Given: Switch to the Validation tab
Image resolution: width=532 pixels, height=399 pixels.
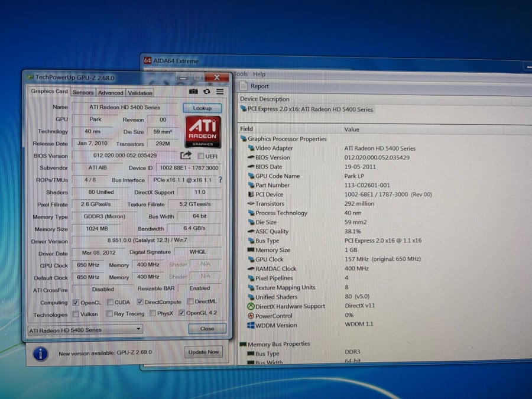Looking at the screenshot, I should tap(140, 93).
